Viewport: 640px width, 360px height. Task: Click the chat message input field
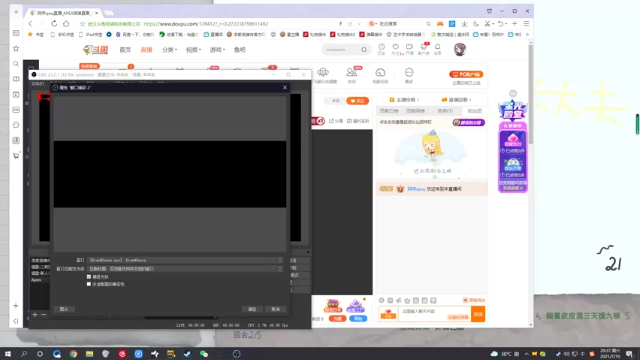pyautogui.click(x=435, y=314)
